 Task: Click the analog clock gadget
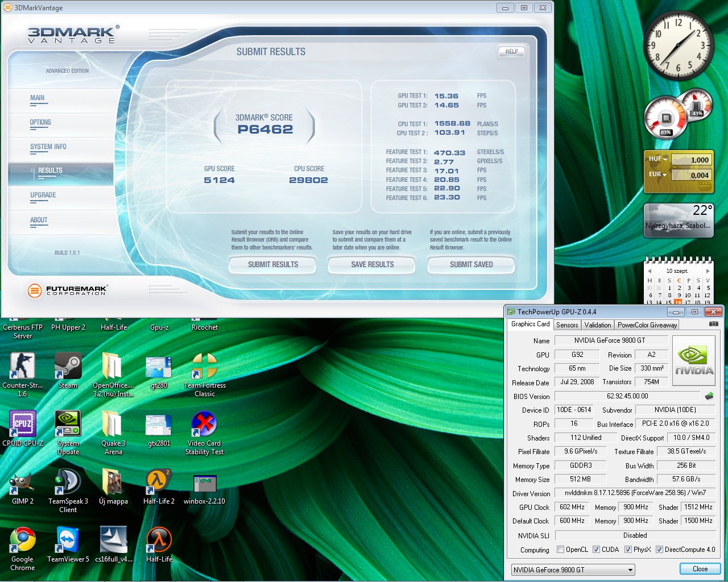[678, 45]
